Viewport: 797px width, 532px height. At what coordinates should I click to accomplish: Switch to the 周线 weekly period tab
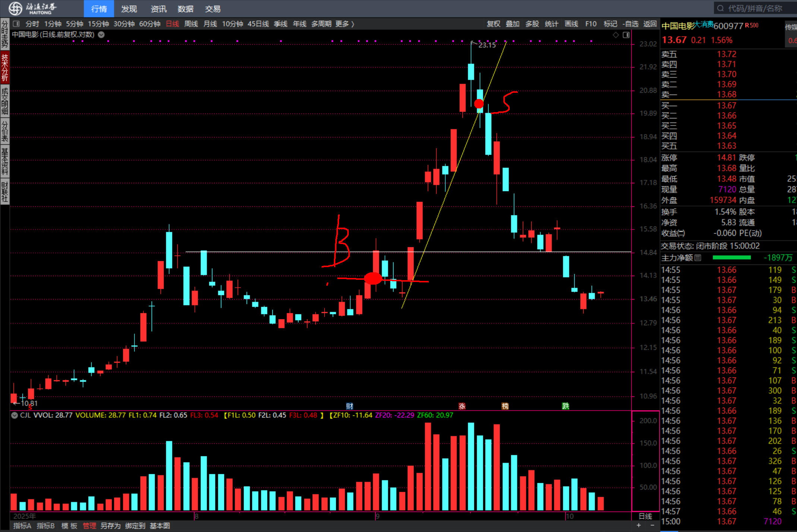coord(191,24)
